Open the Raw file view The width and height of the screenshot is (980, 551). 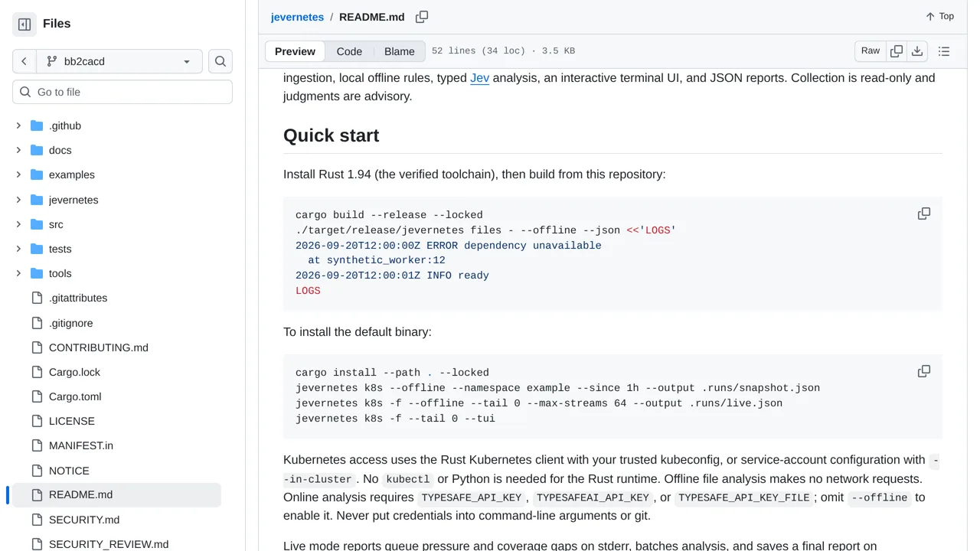coord(871,51)
